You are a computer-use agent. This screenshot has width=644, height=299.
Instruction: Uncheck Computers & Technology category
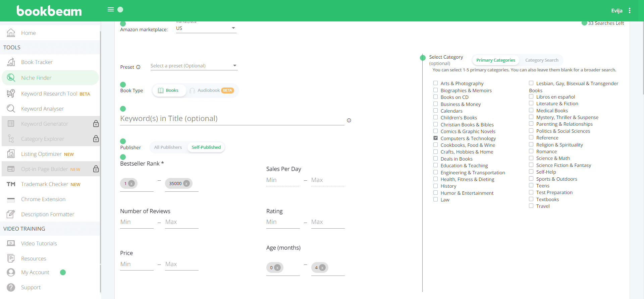coord(435,138)
